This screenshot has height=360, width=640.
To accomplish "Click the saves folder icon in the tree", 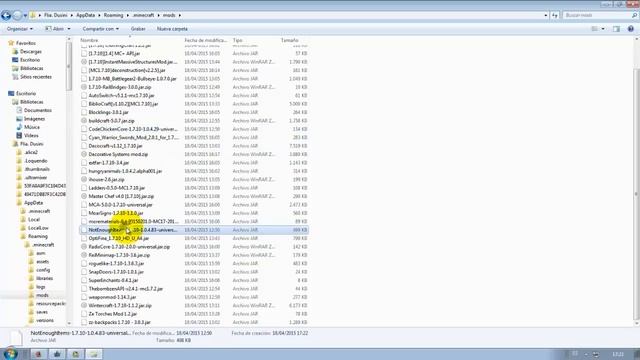I will 31,312.
